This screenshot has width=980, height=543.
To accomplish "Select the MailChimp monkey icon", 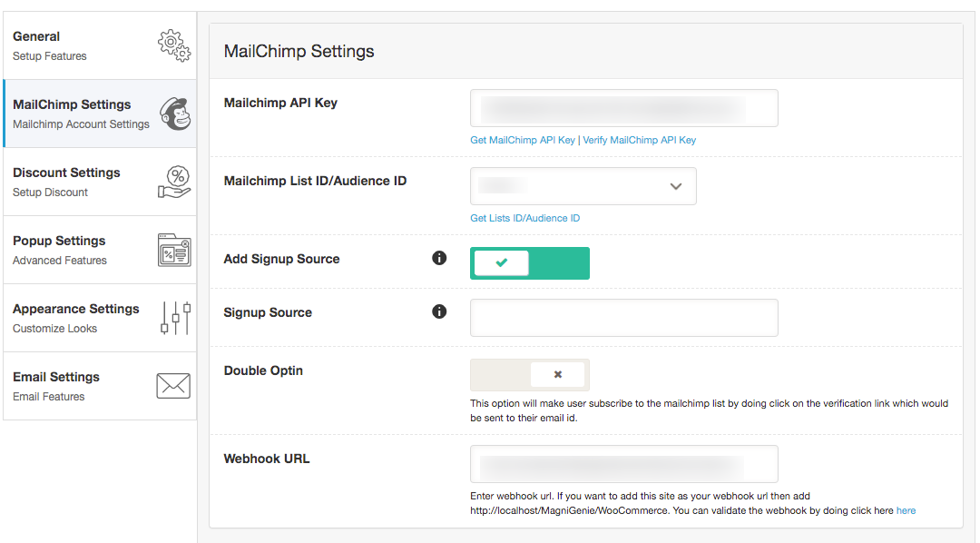I will (x=176, y=113).
